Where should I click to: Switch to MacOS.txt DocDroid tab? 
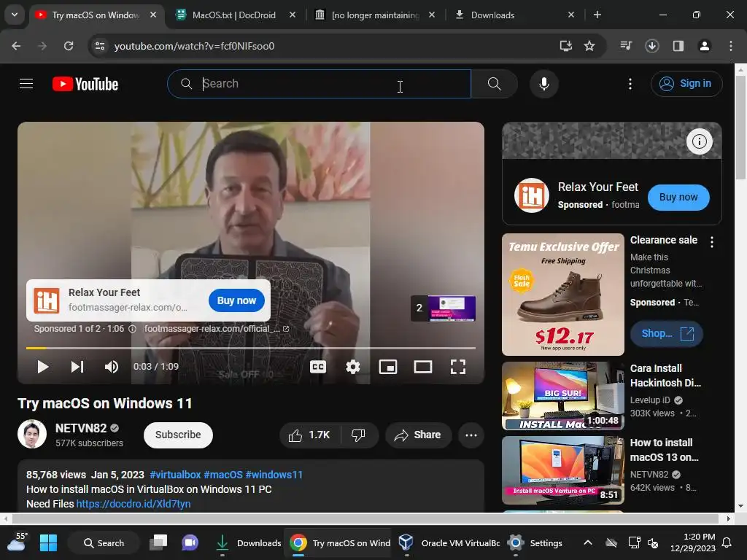coord(233,15)
